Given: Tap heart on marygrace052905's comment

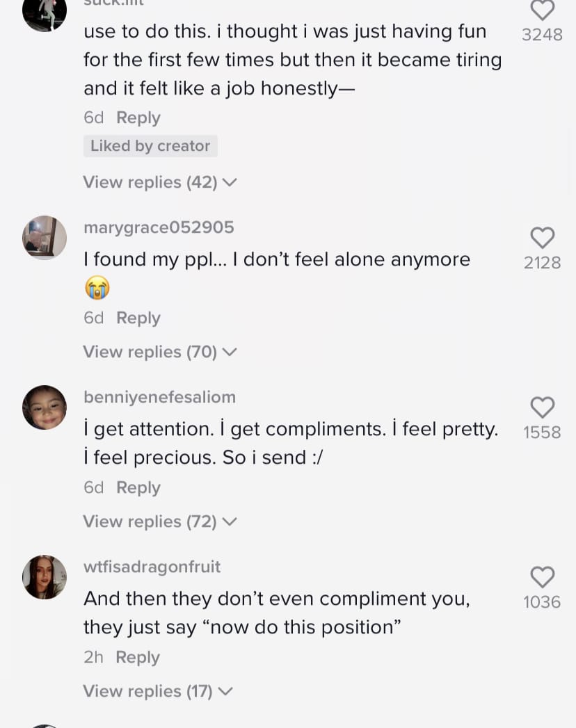Looking at the screenshot, I should [542, 238].
